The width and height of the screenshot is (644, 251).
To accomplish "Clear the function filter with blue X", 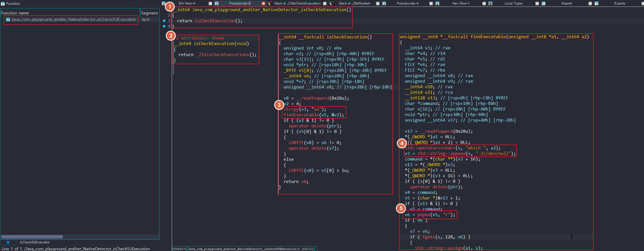I will click(8, 242).
